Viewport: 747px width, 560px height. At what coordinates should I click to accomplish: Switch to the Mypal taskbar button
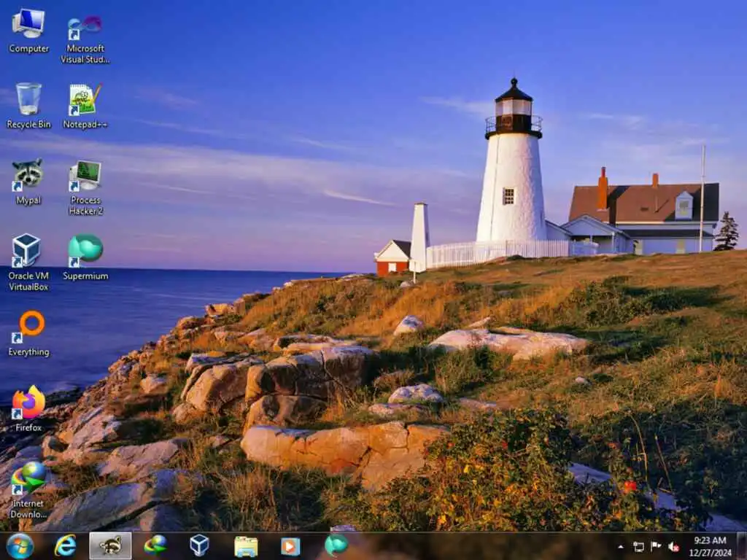[x=111, y=545]
